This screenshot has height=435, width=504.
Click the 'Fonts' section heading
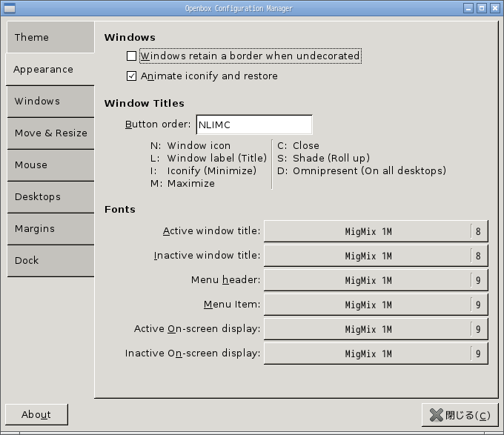pos(119,210)
